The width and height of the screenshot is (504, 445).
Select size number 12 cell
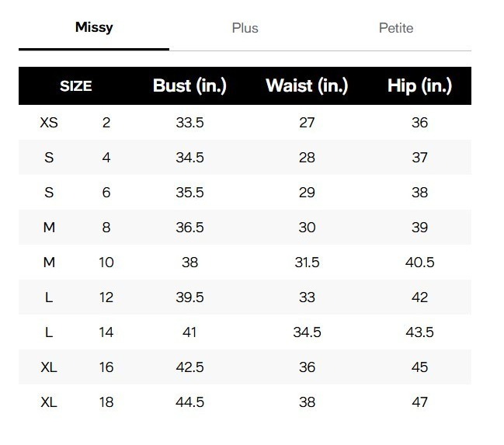coord(106,297)
